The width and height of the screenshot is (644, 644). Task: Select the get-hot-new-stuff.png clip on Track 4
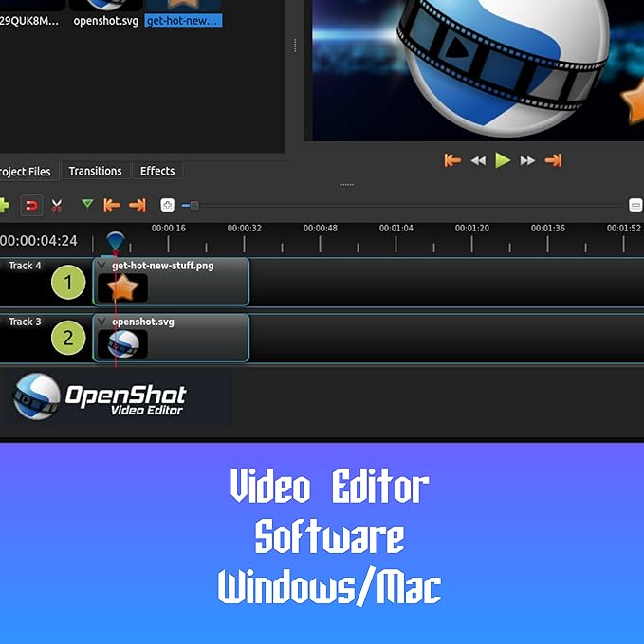coord(171,282)
